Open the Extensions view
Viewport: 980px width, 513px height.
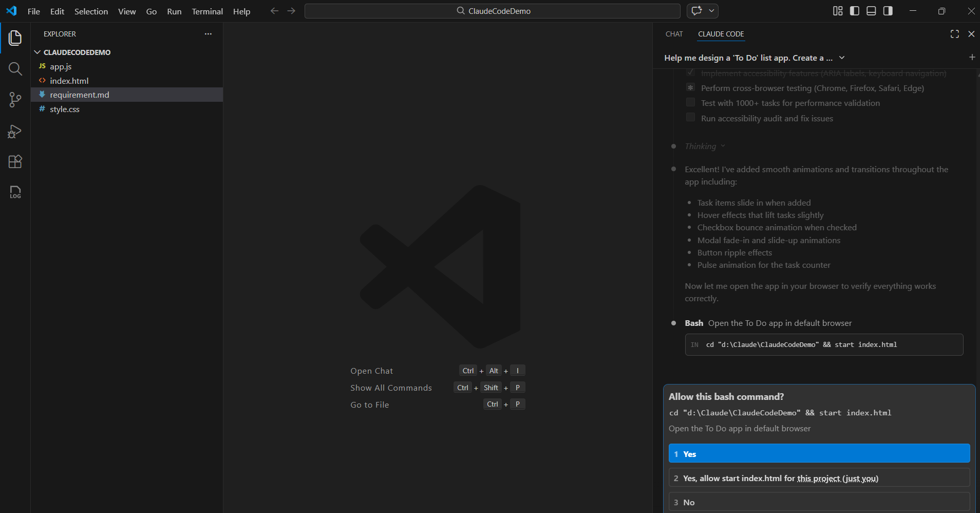15,162
